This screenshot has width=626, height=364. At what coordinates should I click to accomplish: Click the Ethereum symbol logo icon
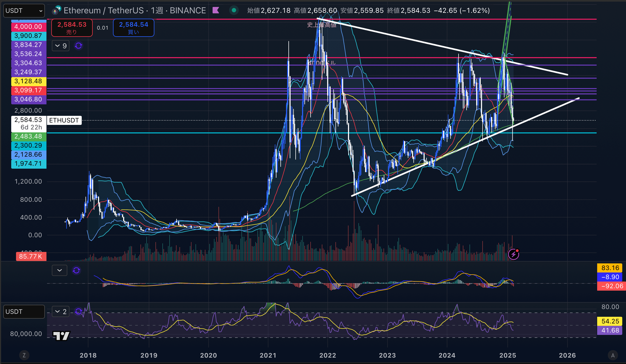[57, 10]
